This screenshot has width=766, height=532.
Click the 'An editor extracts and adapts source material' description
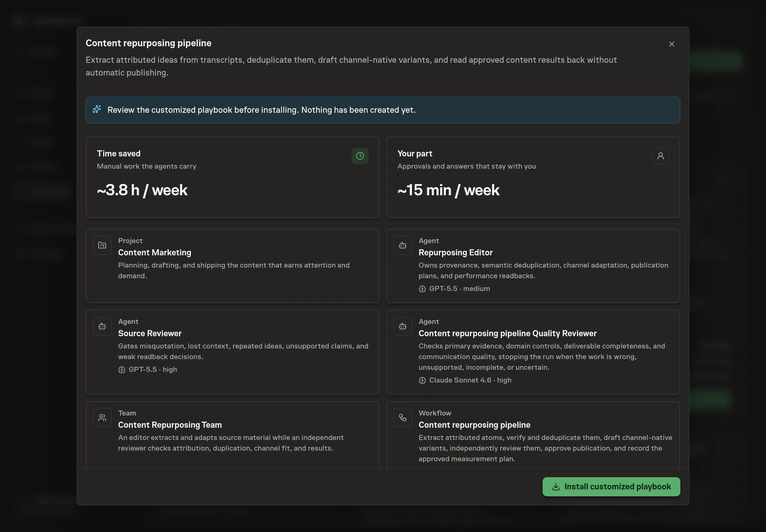pos(231,443)
